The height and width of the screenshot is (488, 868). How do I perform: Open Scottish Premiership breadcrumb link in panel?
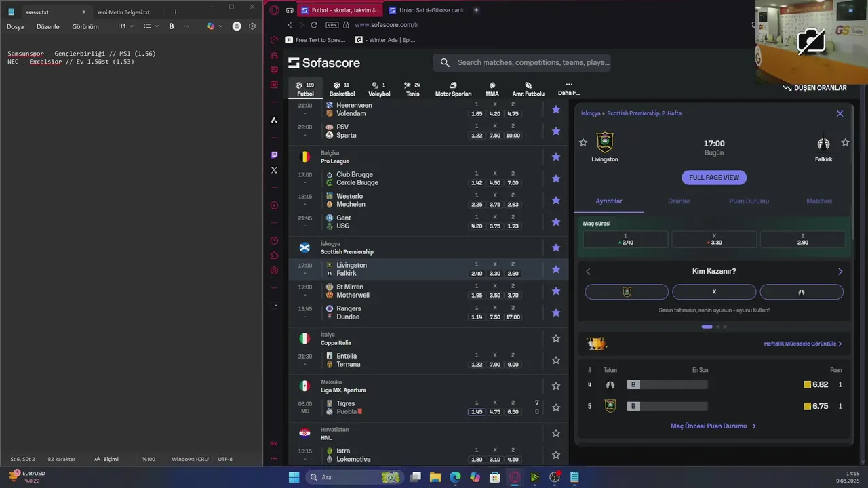644,113
